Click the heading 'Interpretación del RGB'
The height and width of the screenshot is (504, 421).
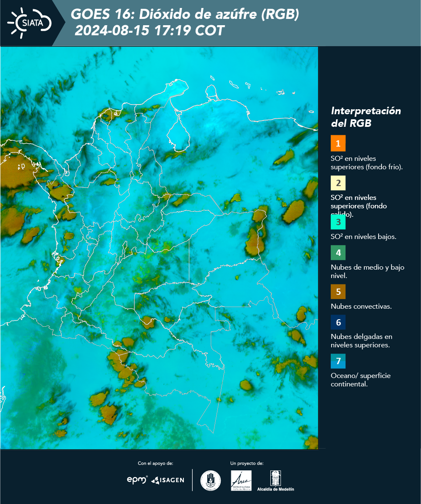click(366, 117)
